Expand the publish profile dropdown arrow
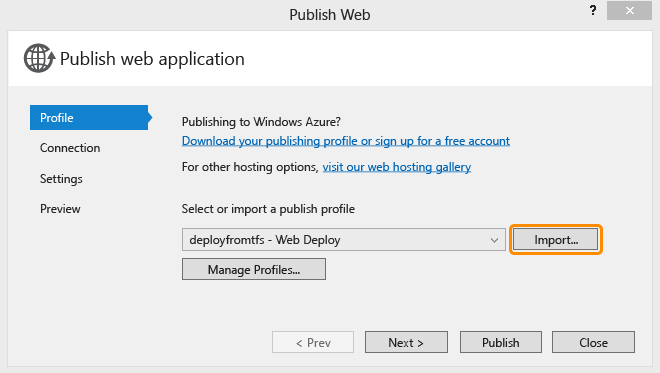Viewport: 660px width, 373px height. 494,240
